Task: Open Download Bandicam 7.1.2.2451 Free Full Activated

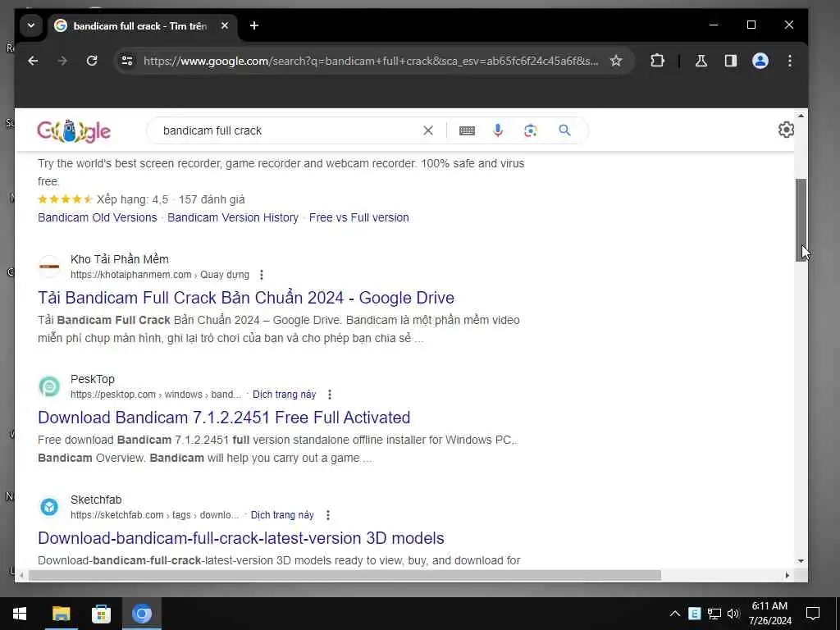Action: click(x=224, y=418)
